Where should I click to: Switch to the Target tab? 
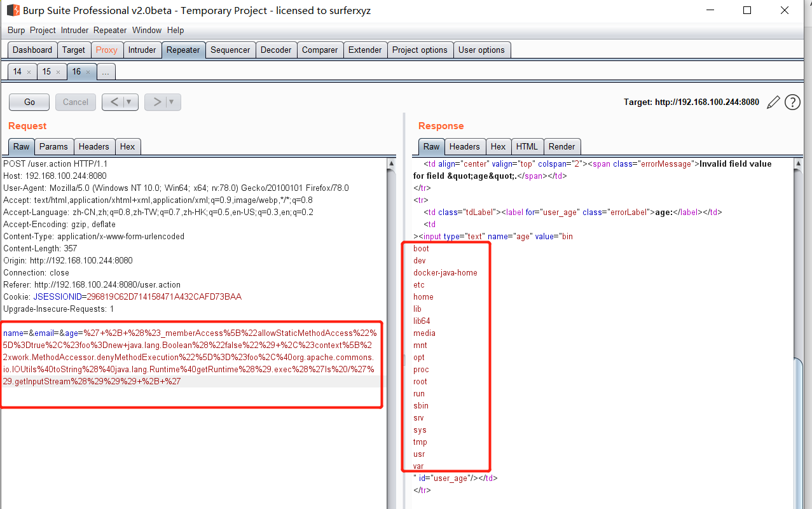coord(74,50)
